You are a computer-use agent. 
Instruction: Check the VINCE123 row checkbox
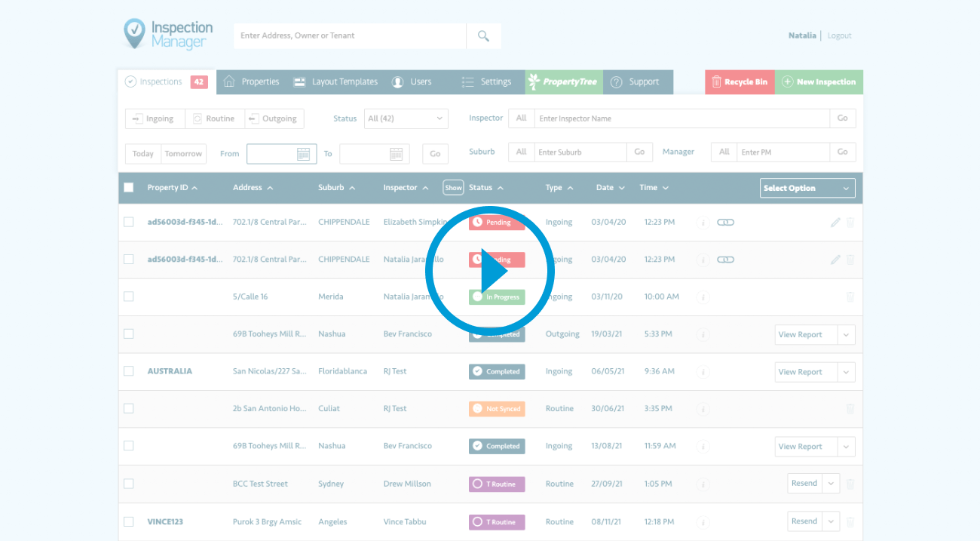click(x=129, y=521)
